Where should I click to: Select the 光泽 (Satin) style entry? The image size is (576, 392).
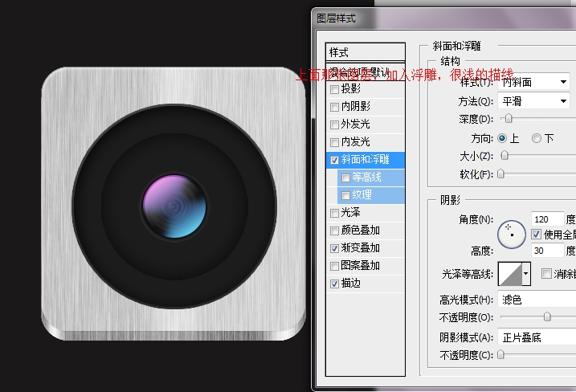(350, 213)
